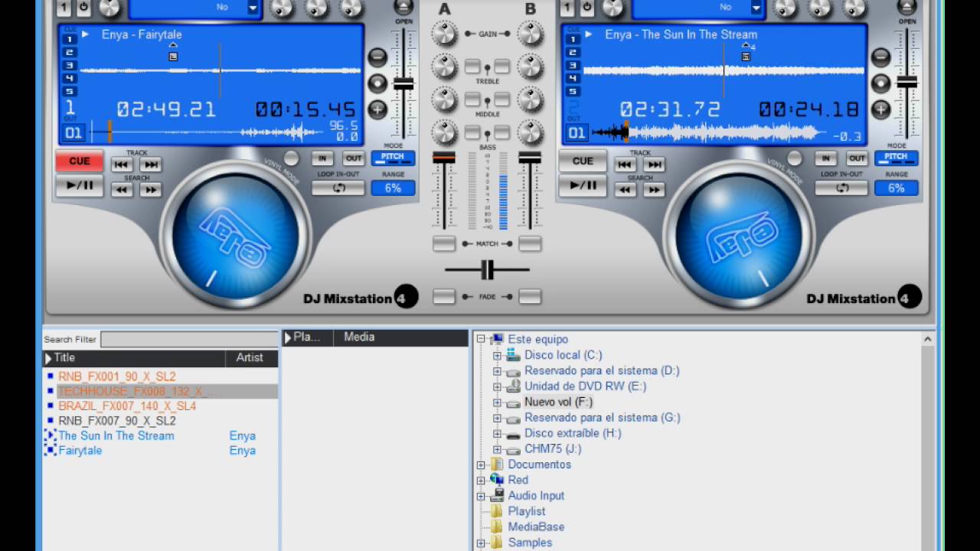Click play/pause on the left deck
Viewport: 980px width, 551px height.
point(80,186)
